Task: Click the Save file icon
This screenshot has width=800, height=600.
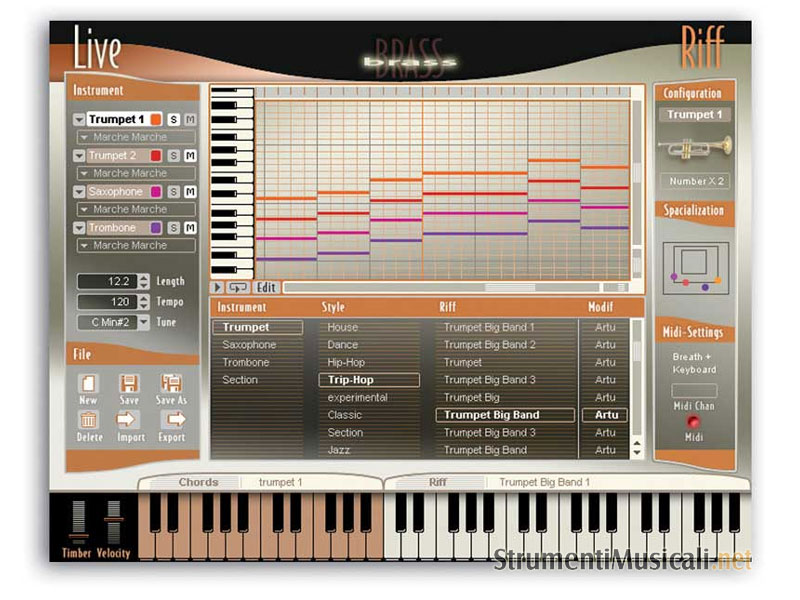Action: click(129, 384)
